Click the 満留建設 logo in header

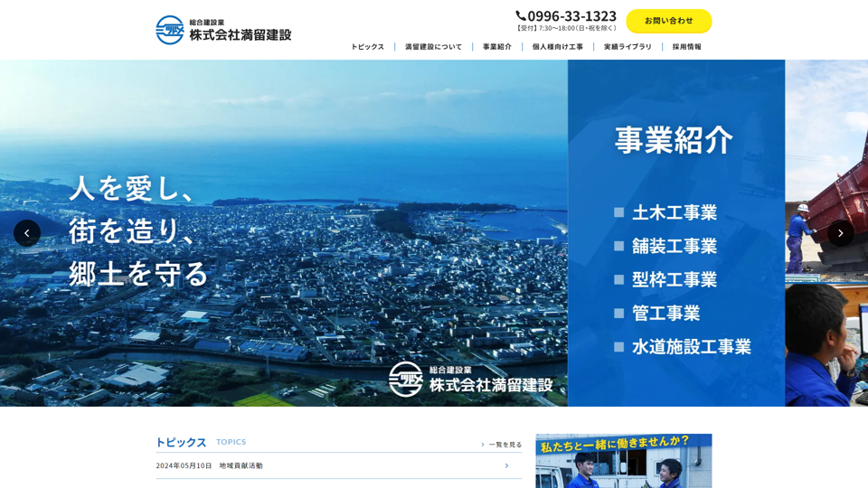(x=223, y=30)
